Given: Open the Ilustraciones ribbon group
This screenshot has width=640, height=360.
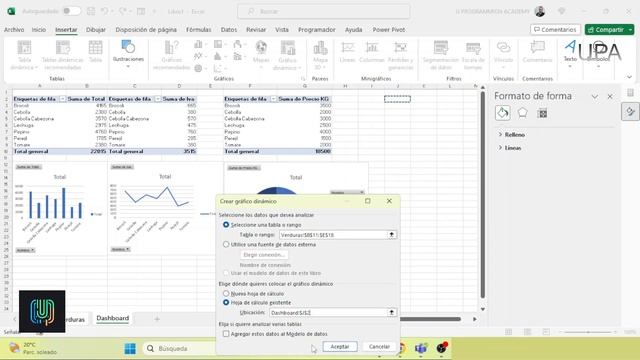Looking at the screenshot, I should tap(128, 53).
